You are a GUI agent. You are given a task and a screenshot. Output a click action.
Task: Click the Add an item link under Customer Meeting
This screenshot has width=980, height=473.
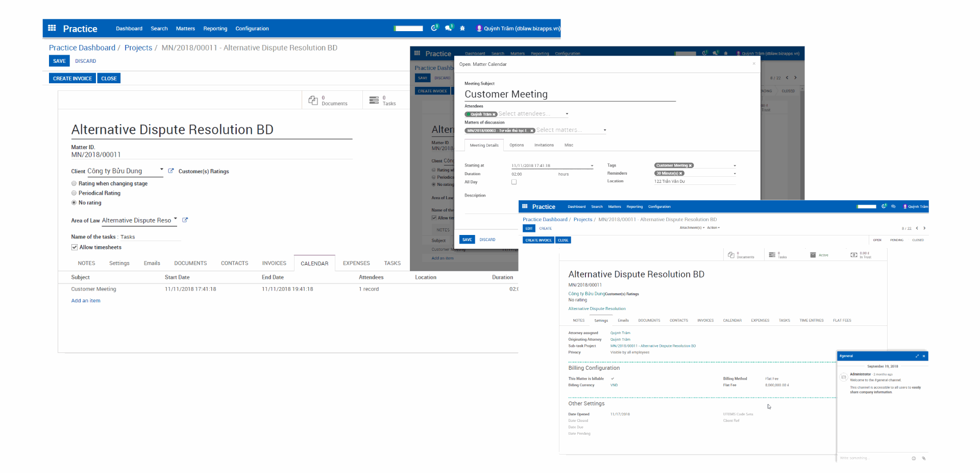[x=86, y=301]
